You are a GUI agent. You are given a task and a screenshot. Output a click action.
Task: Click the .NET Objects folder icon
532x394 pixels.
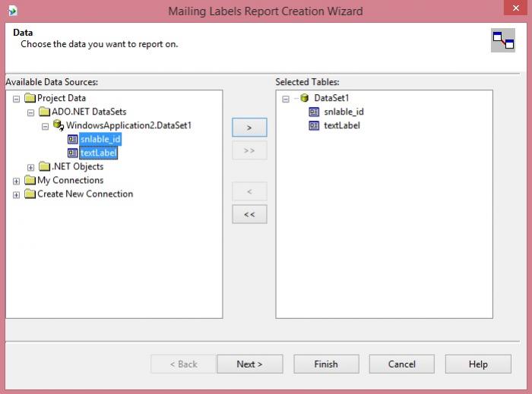[x=44, y=166]
